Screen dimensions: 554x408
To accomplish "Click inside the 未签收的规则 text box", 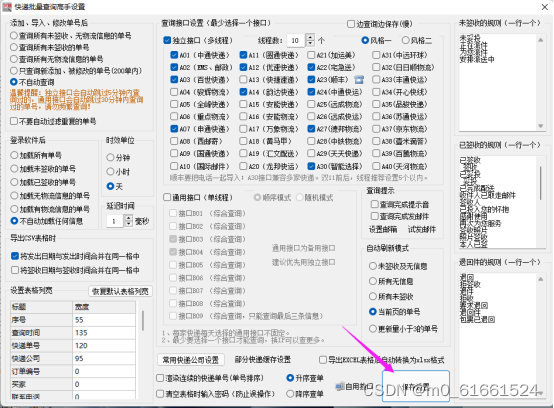I will tap(498, 83).
